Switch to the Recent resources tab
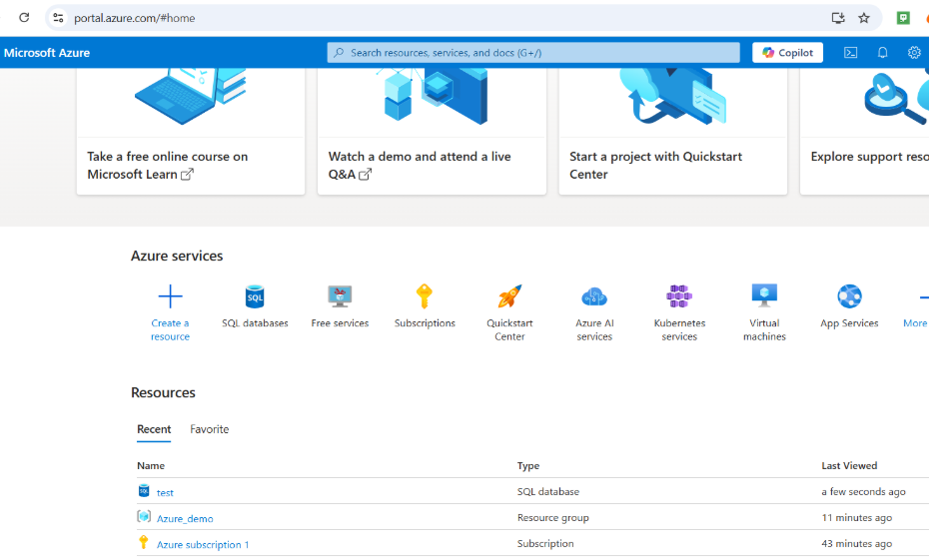929x560 pixels. (x=154, y=430)
